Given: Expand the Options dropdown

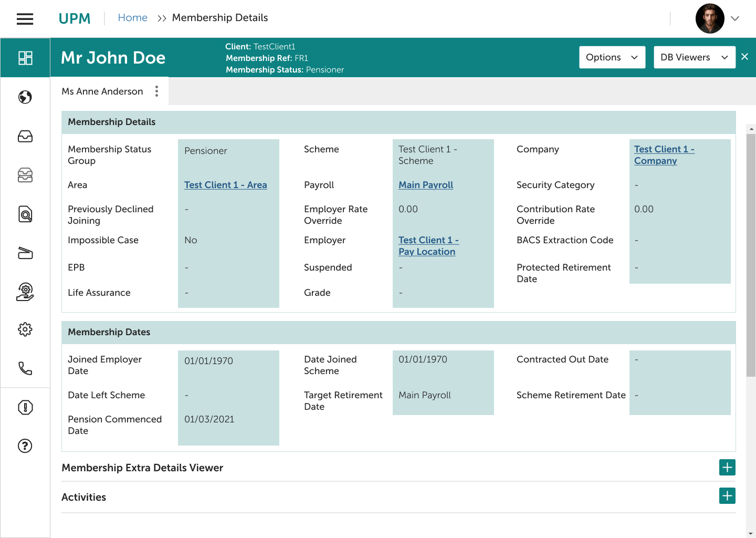Looking at the screenshot, I should [x=612, y=57].
